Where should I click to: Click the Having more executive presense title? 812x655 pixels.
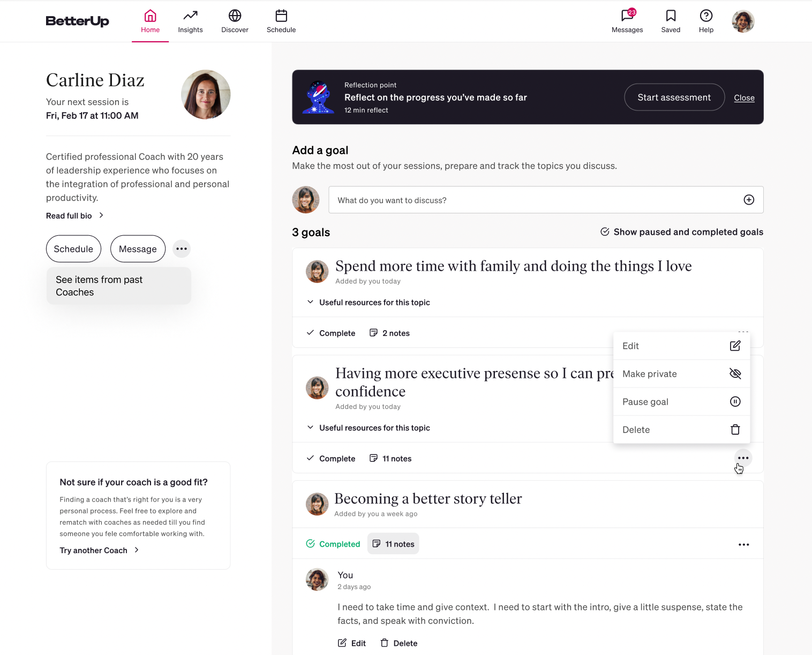pyautogui.click(x=474, y=382)
